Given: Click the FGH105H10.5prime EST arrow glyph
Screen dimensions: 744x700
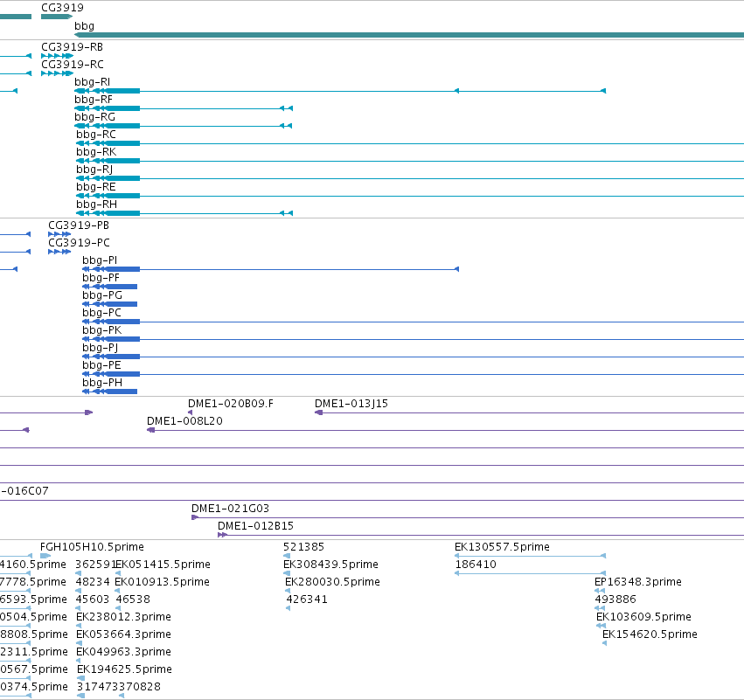Looking at the screenshot, I should 45,556.
